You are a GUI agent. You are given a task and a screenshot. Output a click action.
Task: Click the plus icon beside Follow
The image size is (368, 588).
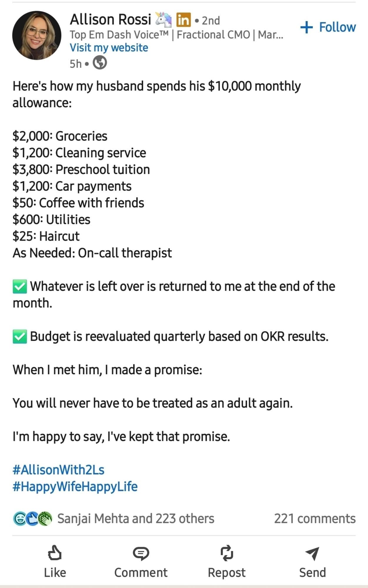pos(307,27)
